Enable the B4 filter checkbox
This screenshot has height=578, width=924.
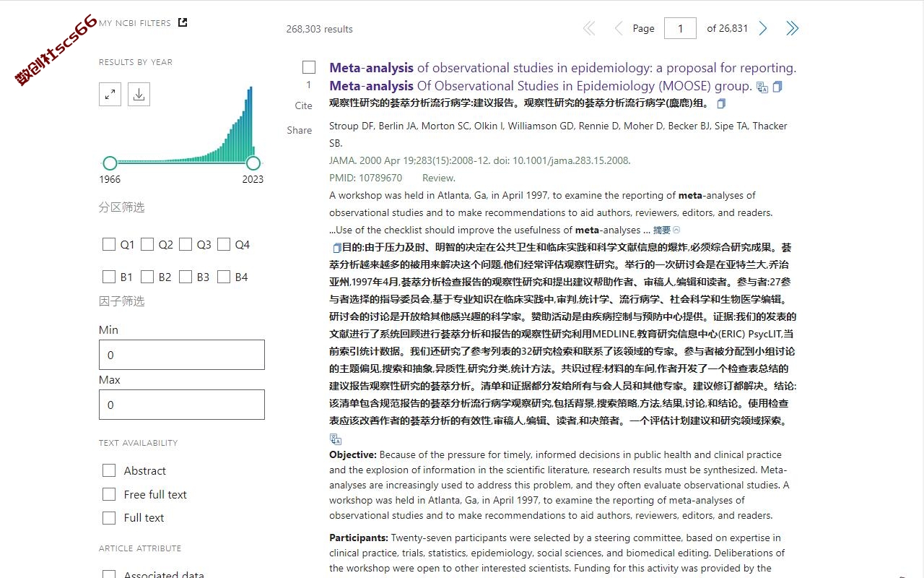coord(224,277)
